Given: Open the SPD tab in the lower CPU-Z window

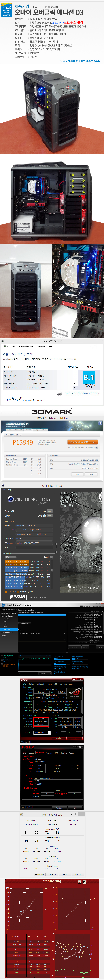Looking at the screenshot, I should 56,753.
